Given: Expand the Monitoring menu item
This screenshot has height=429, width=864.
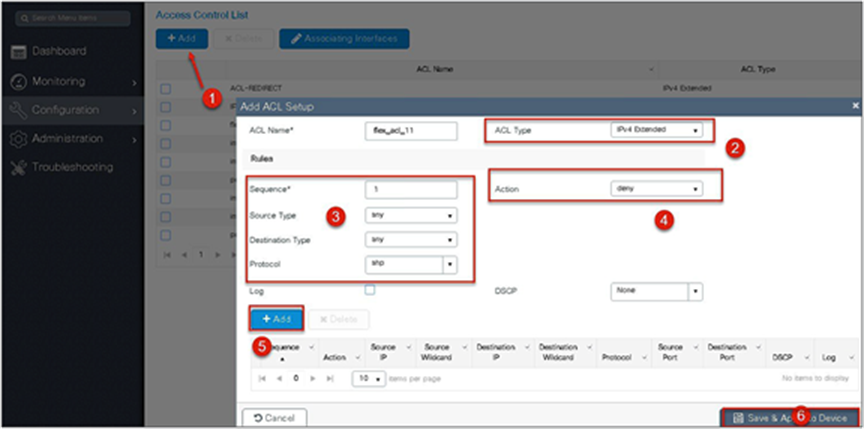Looking at the screenshot, I should pos(72,82).
